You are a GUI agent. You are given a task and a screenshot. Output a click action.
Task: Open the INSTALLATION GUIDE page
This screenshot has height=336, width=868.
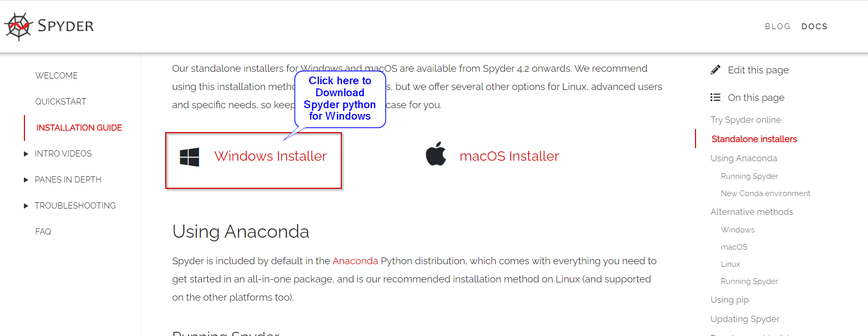(x=78, y=127)
